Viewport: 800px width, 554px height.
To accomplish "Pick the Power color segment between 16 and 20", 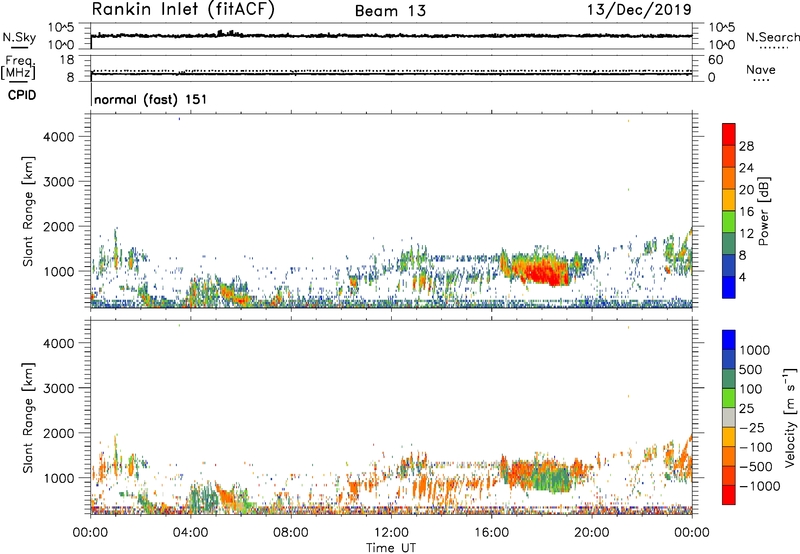I will pyautogui.click(x=729, y=200).
